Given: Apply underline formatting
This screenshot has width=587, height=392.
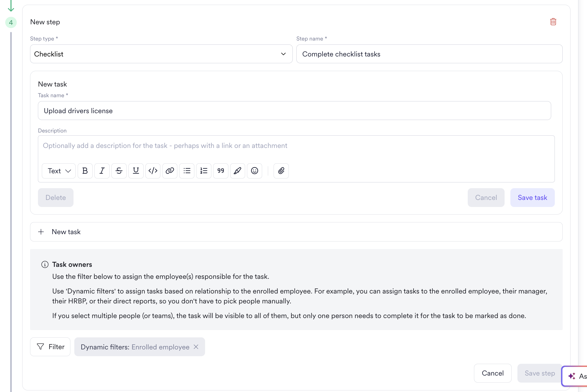Looking at the screenshot, I should [136, 171].
